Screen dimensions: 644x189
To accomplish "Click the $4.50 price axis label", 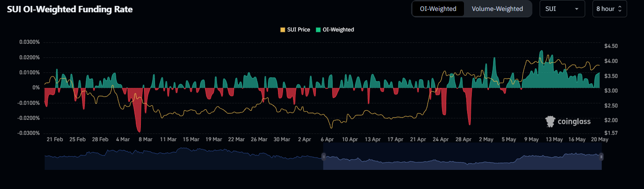I will (610, 46).
